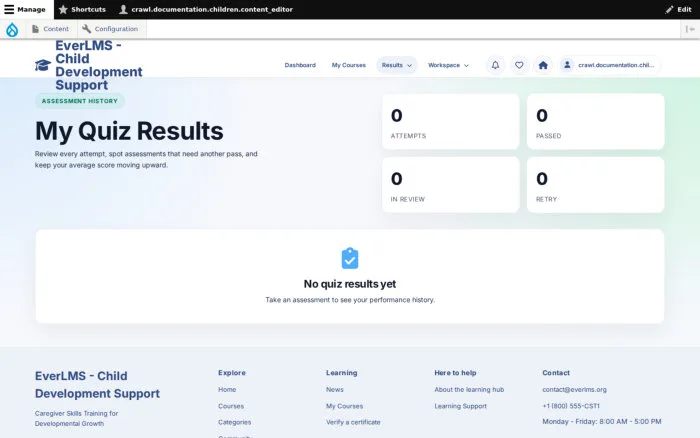Click the graduation cap site logo

(x=43, y=65)
